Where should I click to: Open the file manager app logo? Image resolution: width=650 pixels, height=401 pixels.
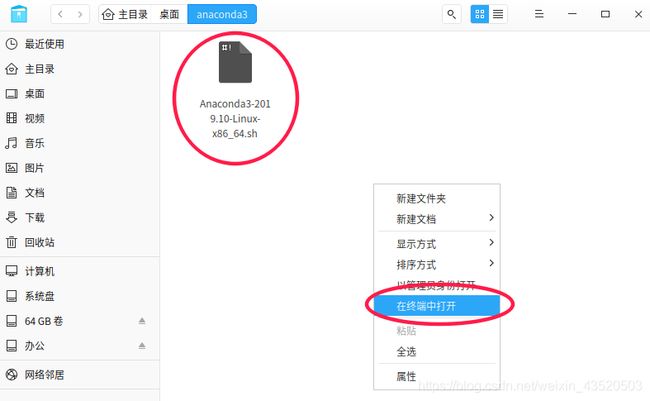19,14
